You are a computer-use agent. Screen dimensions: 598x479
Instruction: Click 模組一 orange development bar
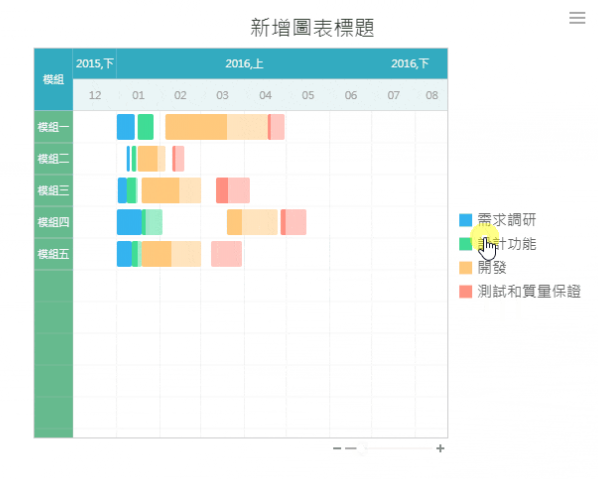tap(217, 127)
